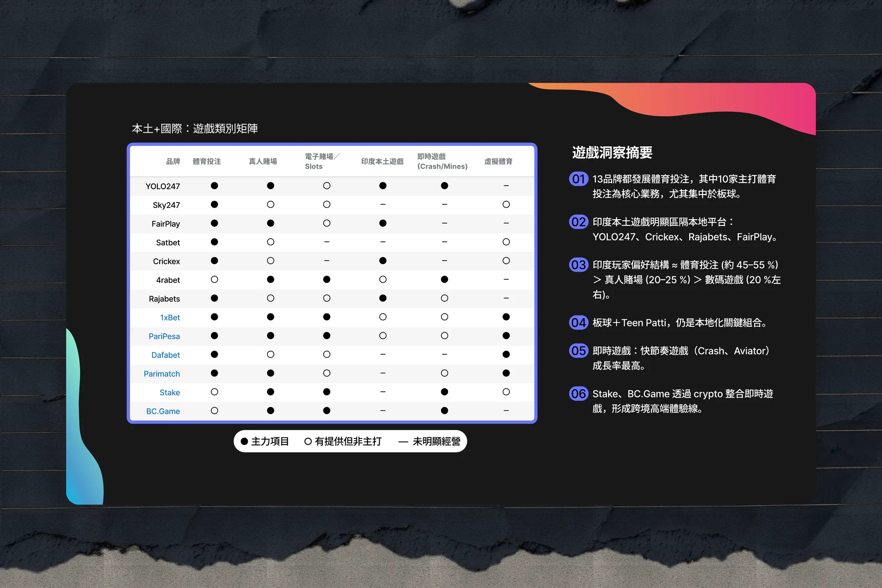Click YOLO247's filled dot under 體育投注
The height and width of the screenshot is (588, 882).
coord(214,186)
